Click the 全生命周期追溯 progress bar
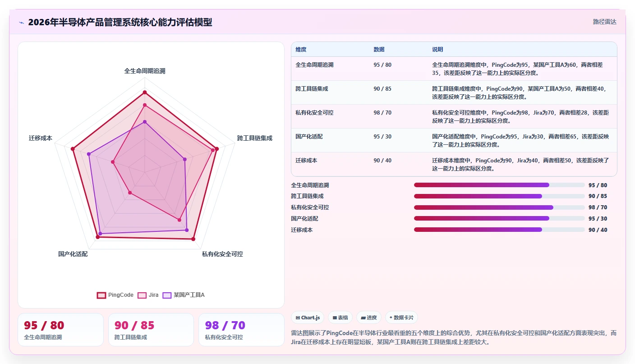 pyautogui.click(x=499, y=185)
